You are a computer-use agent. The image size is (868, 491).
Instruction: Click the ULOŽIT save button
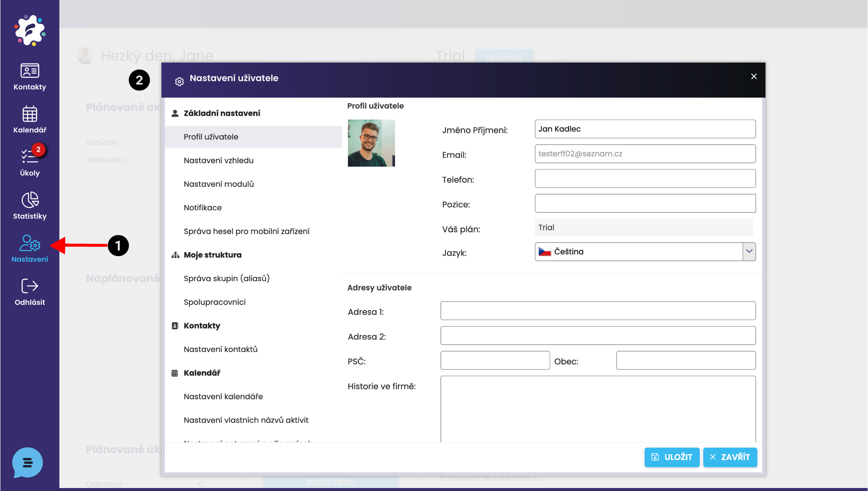click(672, 457)
